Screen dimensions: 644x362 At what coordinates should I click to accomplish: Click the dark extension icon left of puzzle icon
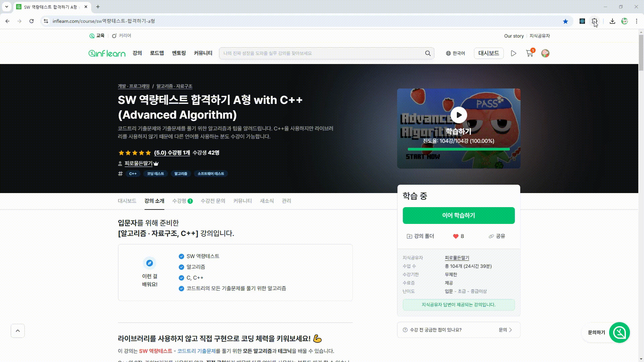pyautogui.click(x=582, y=21)
